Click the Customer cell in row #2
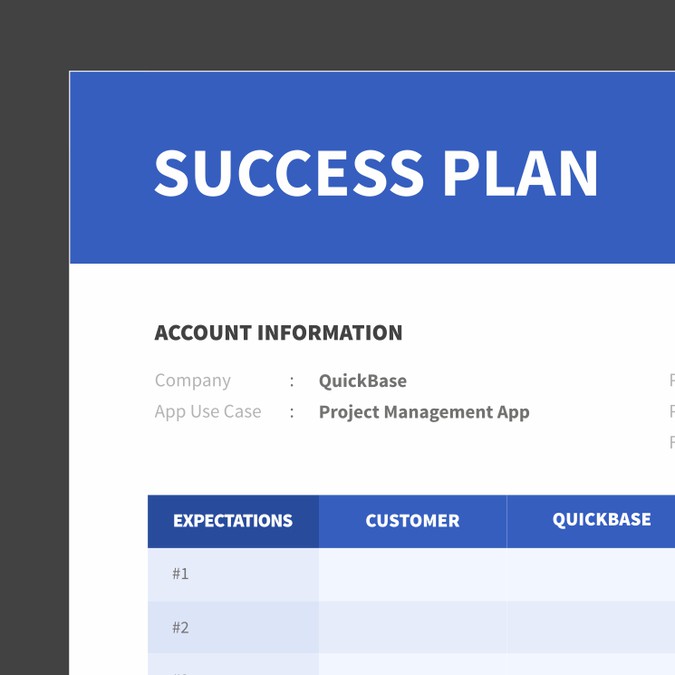 [412, 628]
